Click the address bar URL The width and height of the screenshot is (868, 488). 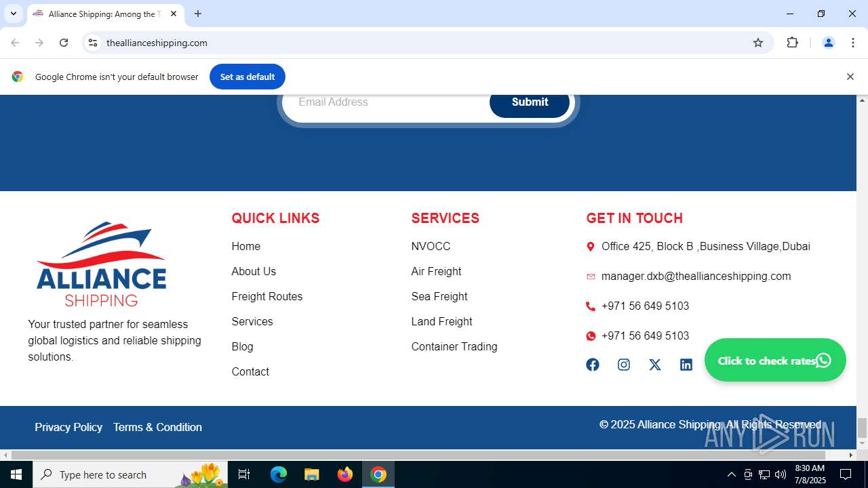tap(157, 43)
